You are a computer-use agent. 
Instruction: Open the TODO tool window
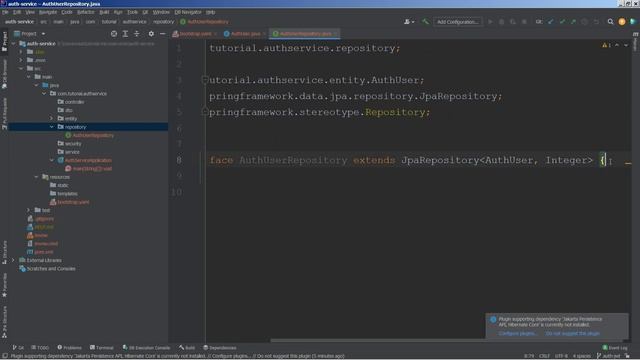coord(40,348)
